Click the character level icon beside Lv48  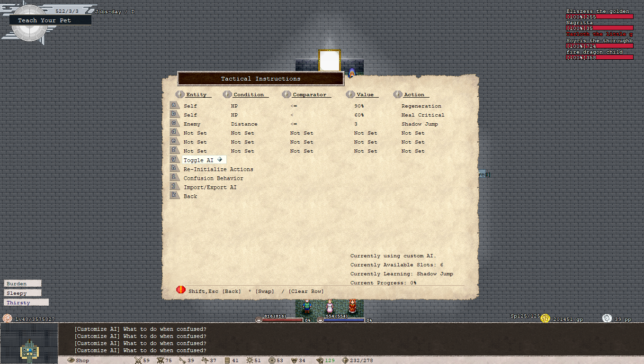(x=8, y=318)
